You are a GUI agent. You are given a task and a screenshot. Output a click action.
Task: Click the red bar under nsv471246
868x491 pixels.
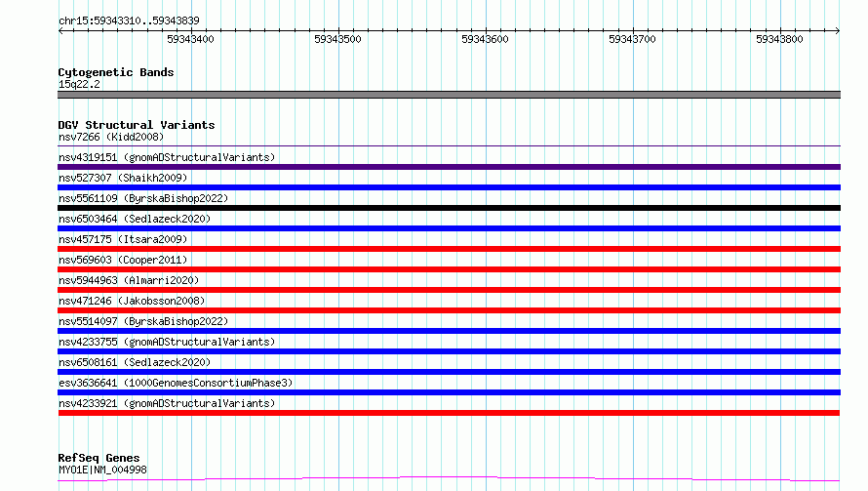click(x=449, y=310)
